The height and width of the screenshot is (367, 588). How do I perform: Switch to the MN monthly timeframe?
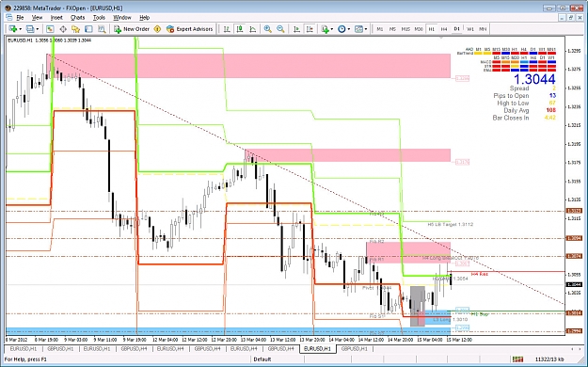pyautogui.click(x=483, y=29)
